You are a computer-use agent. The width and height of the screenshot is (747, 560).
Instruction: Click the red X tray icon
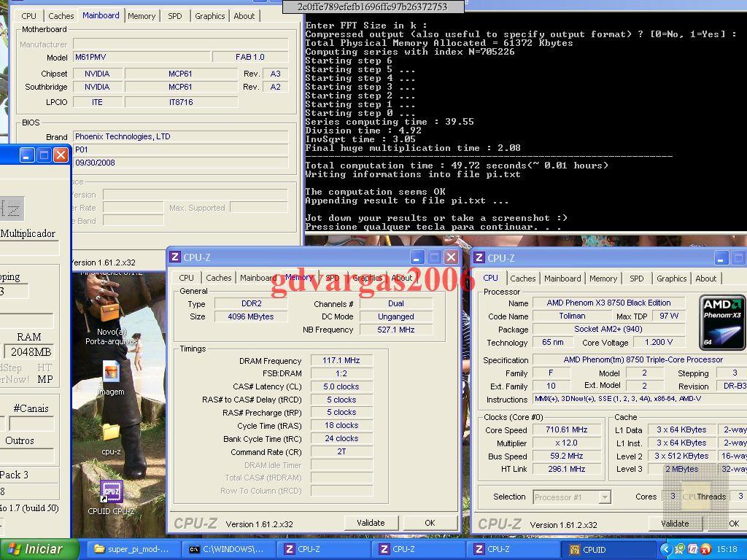tap(705, 550)
